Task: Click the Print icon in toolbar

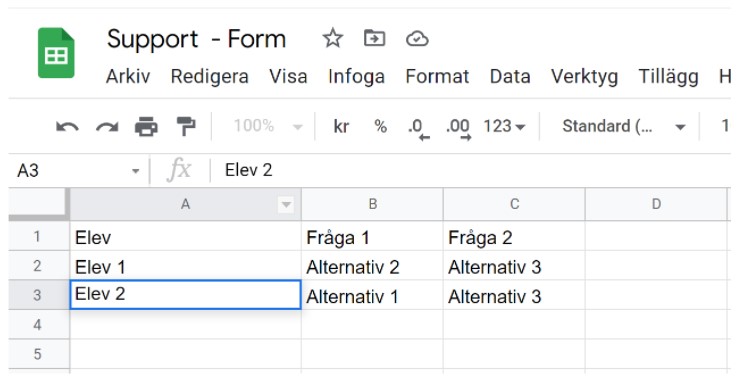Action: click(x=146, y=127)
